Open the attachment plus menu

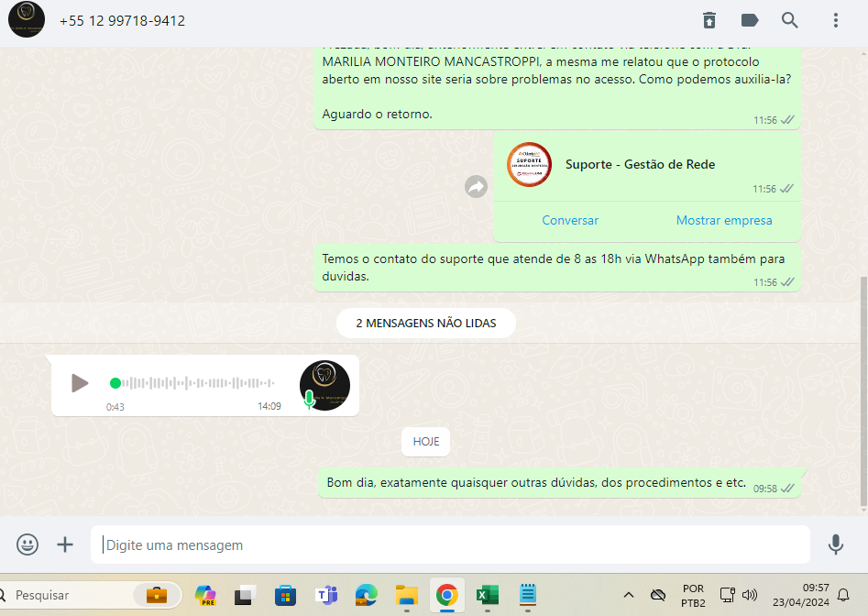[x=65, y=544]
